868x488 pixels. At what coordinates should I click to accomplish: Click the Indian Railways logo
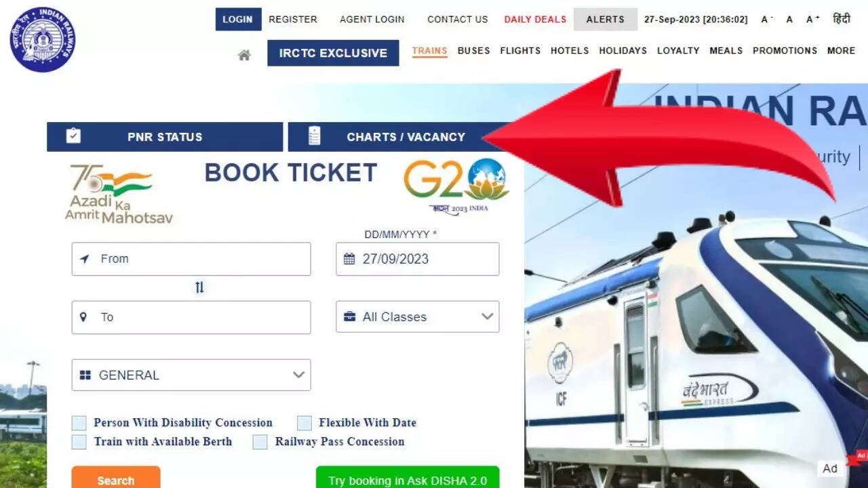(43, 39)
